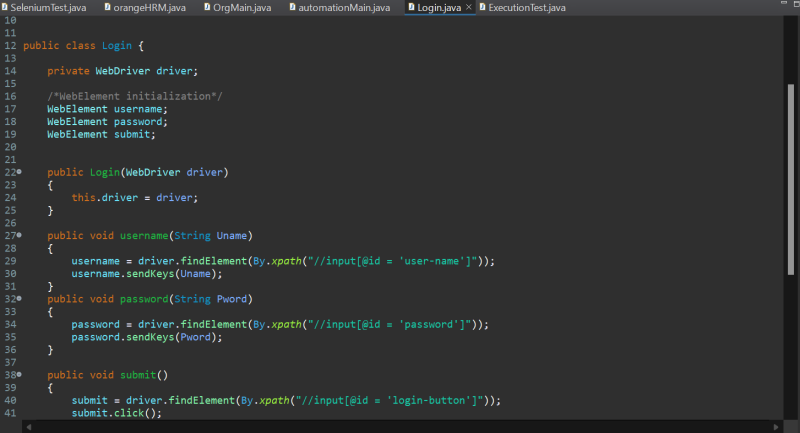Screen dimensions: 800x433
Task: Click the Java file icon on OrgMain.java tab
Action: point(207,7)
